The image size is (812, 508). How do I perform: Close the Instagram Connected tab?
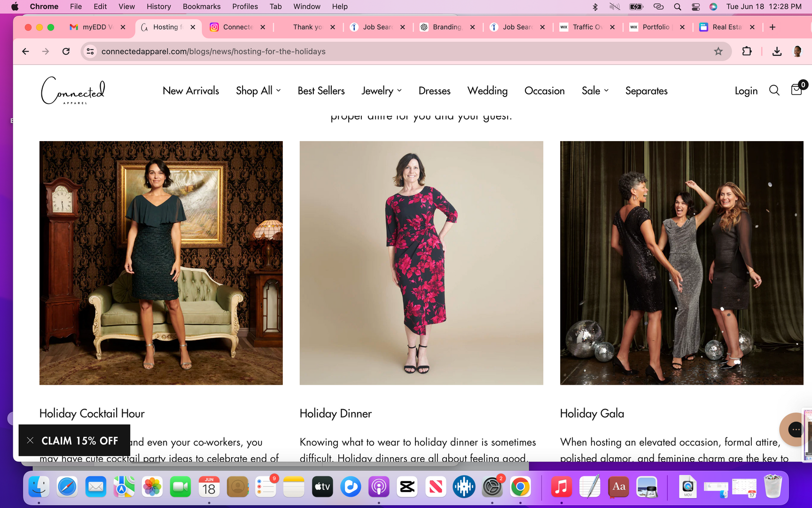(x=262, y=27)
